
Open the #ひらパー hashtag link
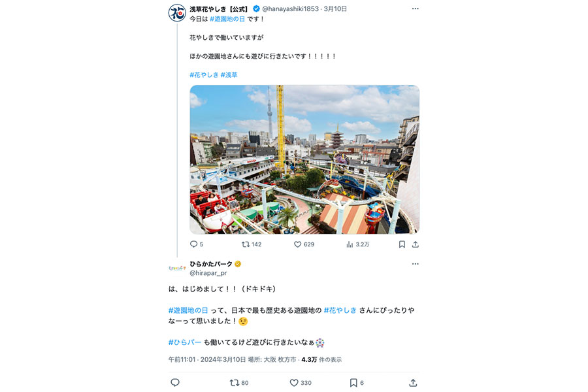point(185,342)
